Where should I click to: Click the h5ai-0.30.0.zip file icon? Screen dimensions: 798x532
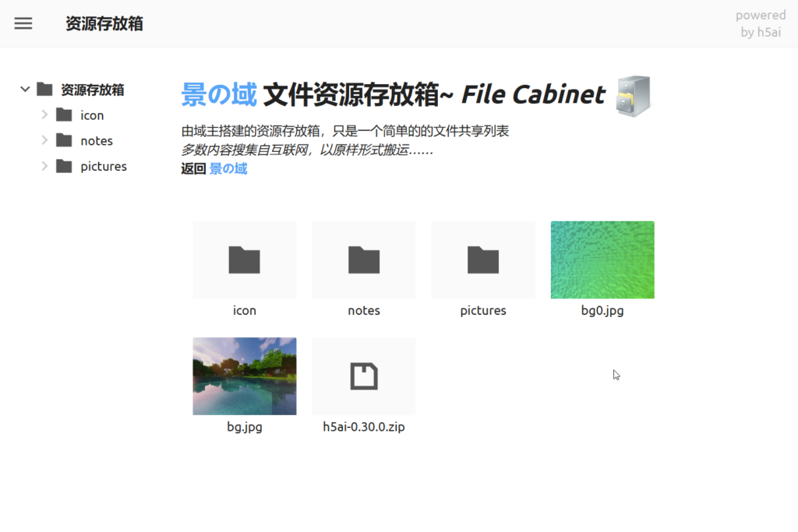[x=363, y=376]
